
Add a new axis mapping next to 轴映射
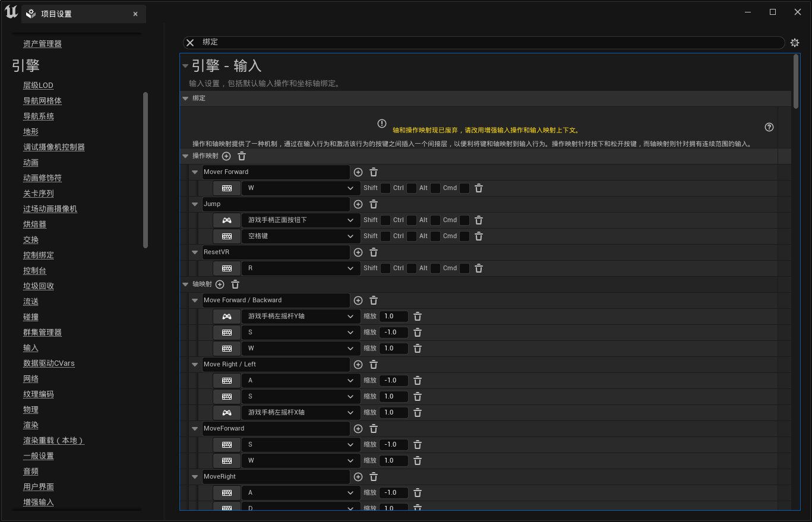[220, 284]
